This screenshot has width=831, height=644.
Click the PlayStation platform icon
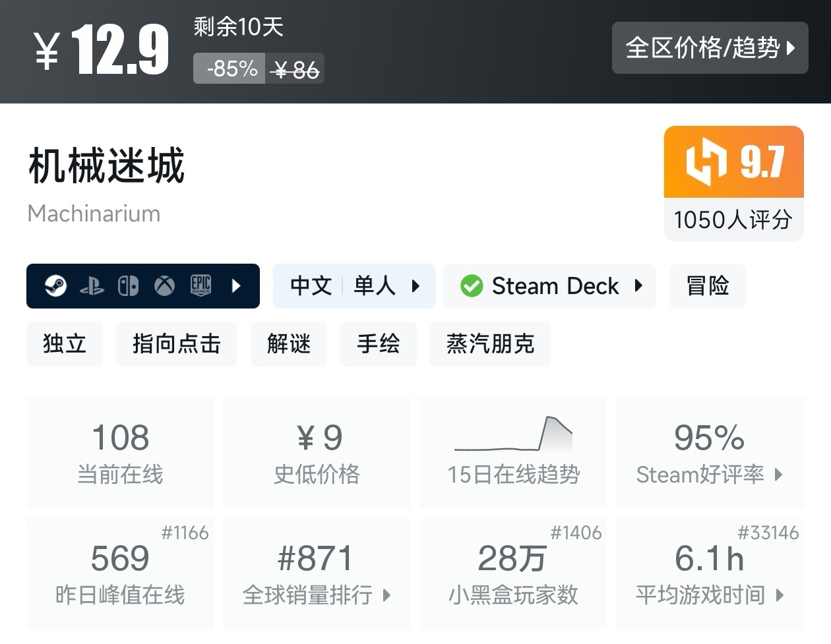(92, 286)
